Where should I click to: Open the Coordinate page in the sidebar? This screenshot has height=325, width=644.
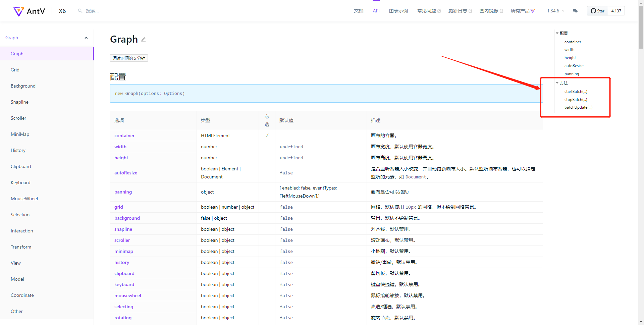(22, 295)
